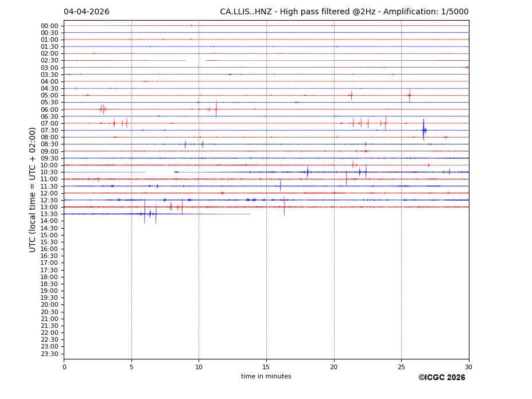Select the 00:00 time row label

coord(49,26)
